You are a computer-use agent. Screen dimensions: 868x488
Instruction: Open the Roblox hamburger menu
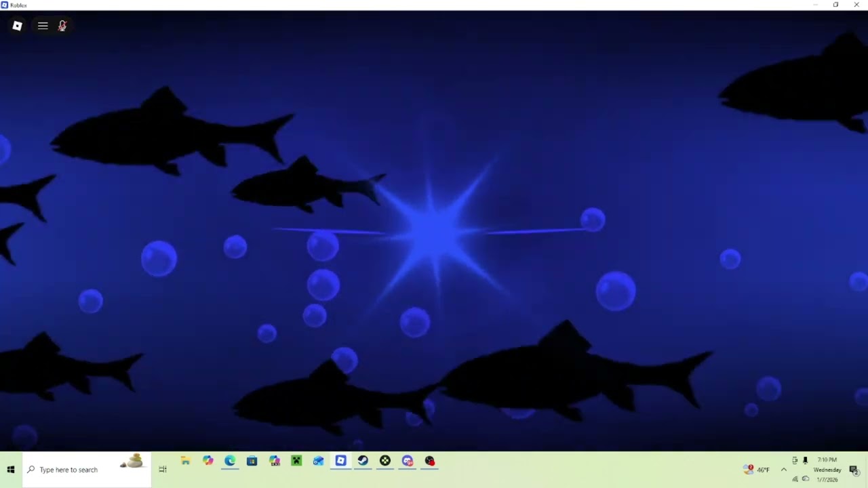pos(43,26)
